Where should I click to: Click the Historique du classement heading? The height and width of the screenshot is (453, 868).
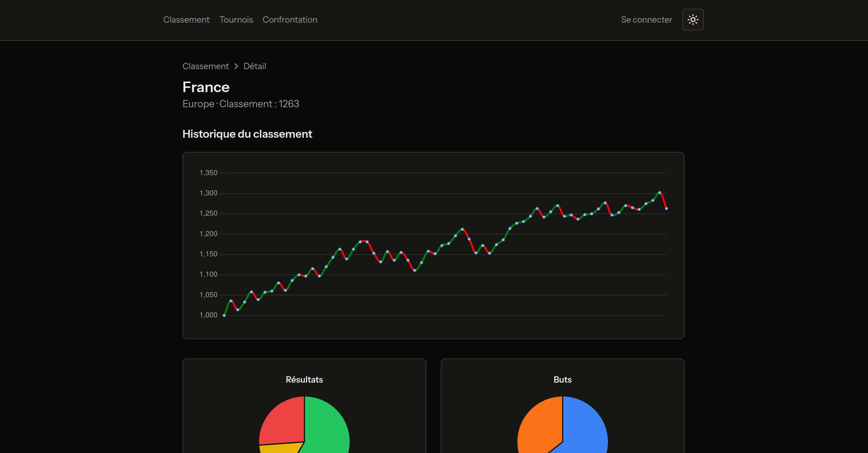[247, 134]
